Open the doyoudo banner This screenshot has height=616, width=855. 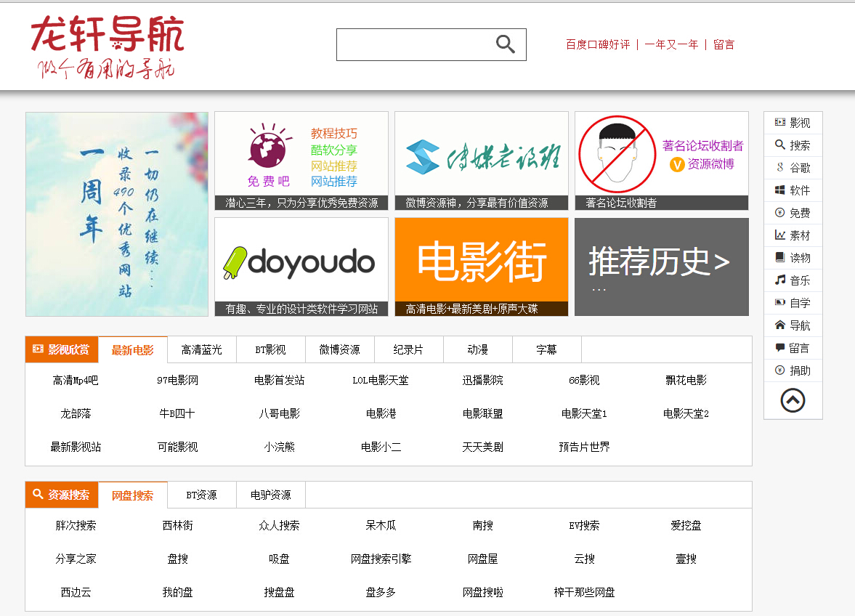tap(301, 267)
